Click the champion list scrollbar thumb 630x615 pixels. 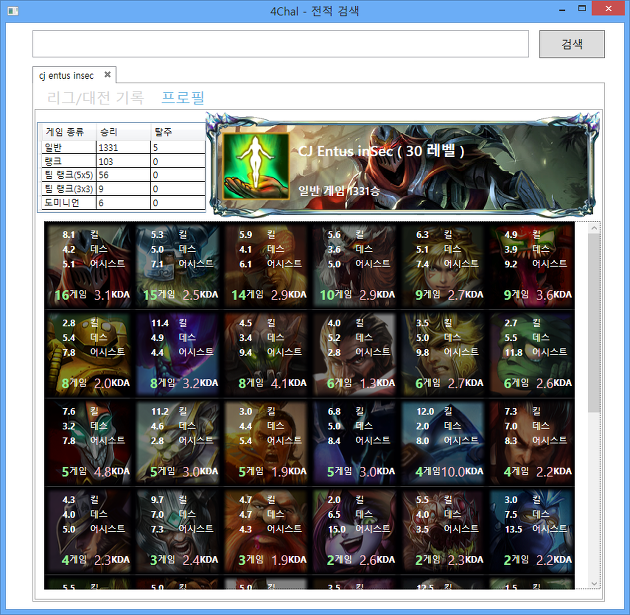[594, 323]
